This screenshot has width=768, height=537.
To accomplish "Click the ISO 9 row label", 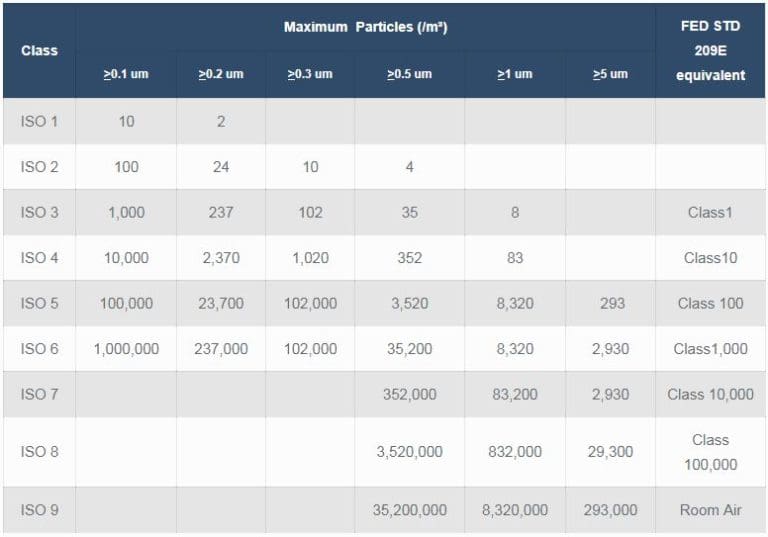I will pos(39,510).
